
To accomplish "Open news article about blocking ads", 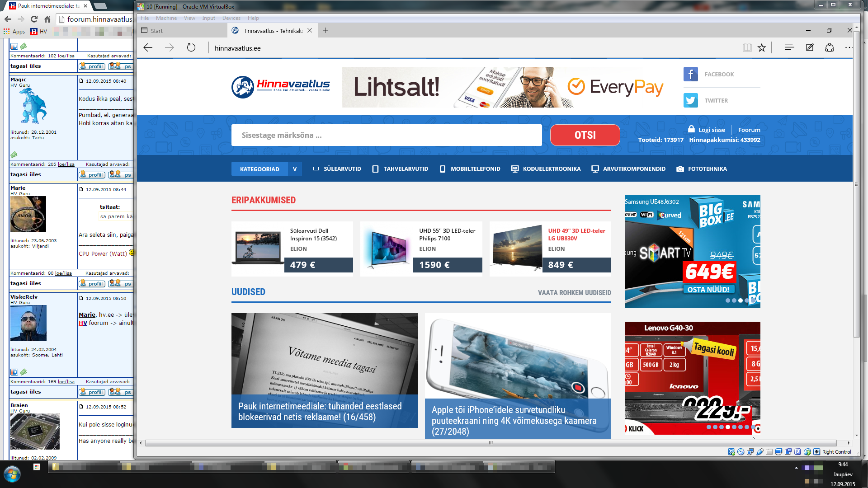I will pyautogui.click(x=325, y=371).
